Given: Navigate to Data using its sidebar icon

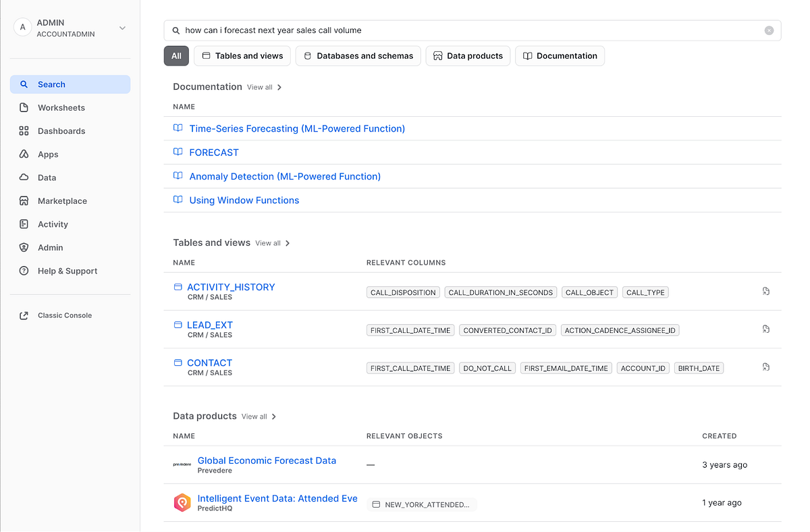Looking at the screenshot, I should tap(24, 177).
